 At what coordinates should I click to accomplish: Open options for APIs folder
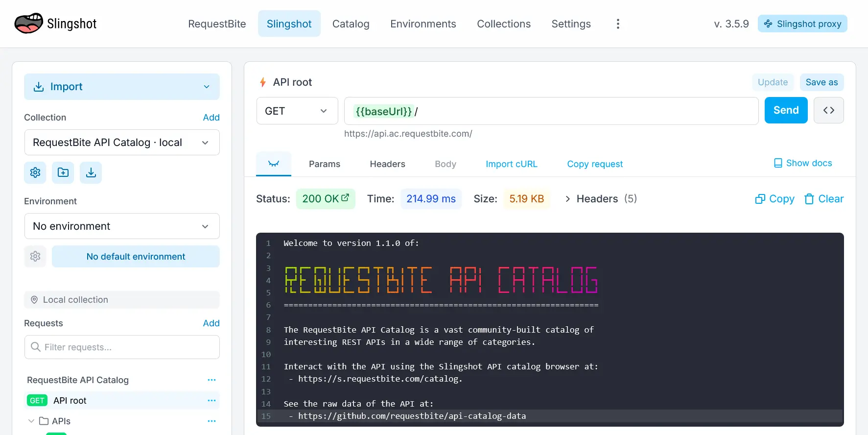[x=211, y=421]
